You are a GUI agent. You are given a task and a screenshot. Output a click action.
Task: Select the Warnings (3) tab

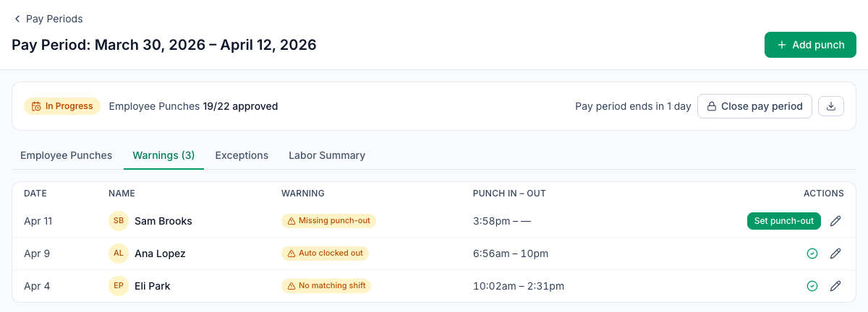coord(163,155)
